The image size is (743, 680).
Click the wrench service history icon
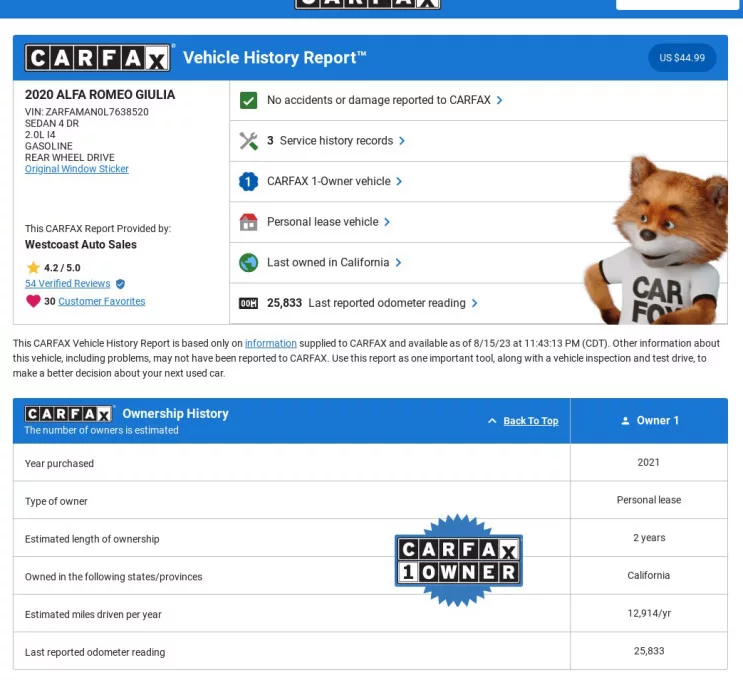[249, 141]
